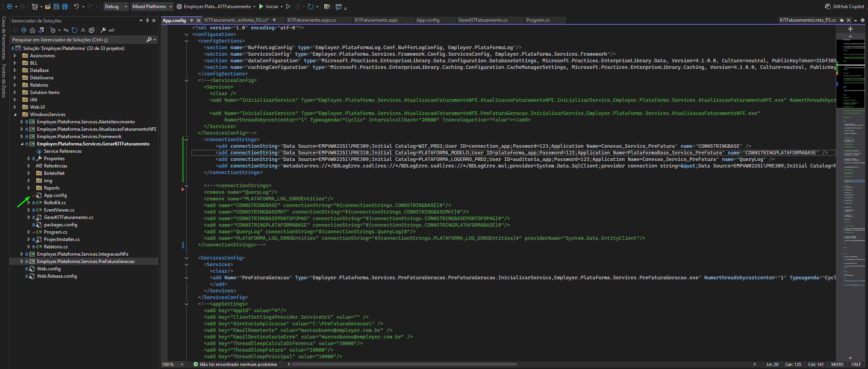This screenshot has height=369, width=868.
Task: Sync with active document in Solution Explorer
Action: (66, 30)
